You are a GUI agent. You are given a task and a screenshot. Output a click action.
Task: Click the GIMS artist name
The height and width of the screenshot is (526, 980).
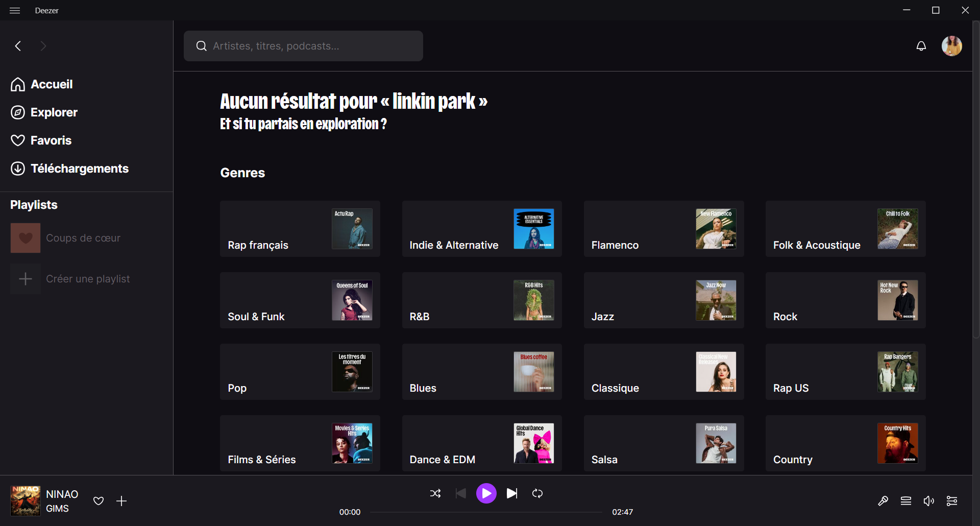tap(57, 509)
